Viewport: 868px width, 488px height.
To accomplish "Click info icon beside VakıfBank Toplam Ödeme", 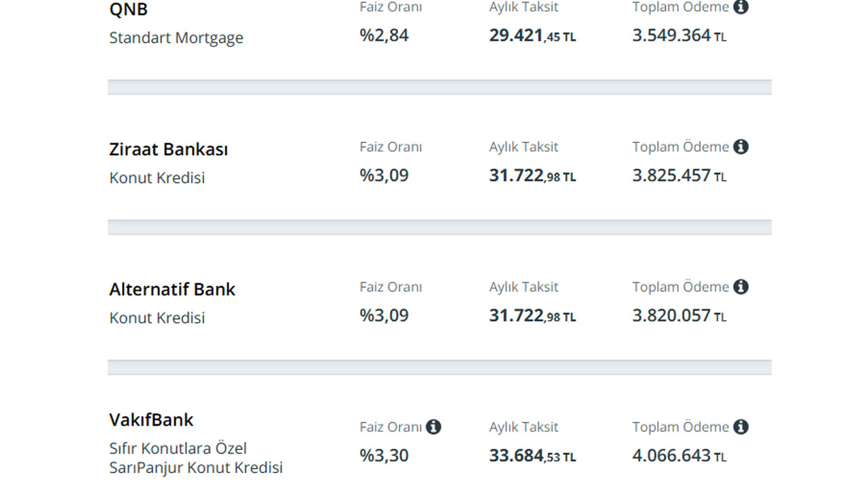I will pyautogui.click(x=741, y=427).
